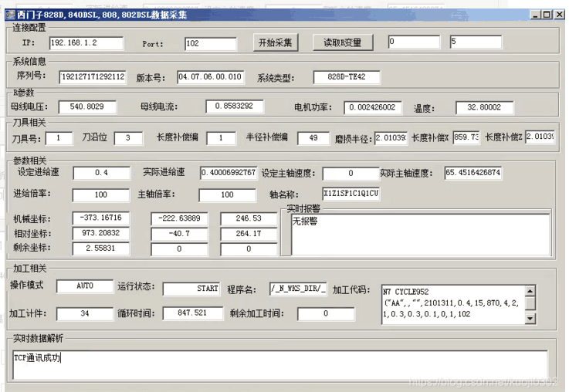Click the R variable start field showing 0
Screen dimensions: 569x392
click(414, 42)
